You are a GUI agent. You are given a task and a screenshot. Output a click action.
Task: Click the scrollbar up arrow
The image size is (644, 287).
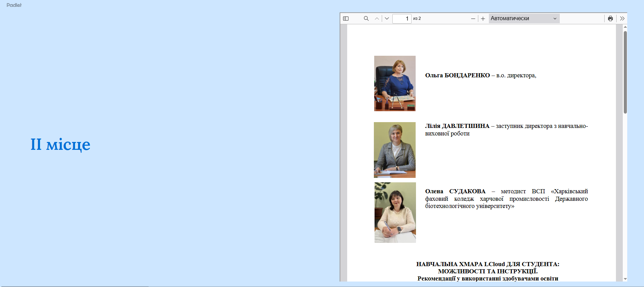tap(625, 27)
